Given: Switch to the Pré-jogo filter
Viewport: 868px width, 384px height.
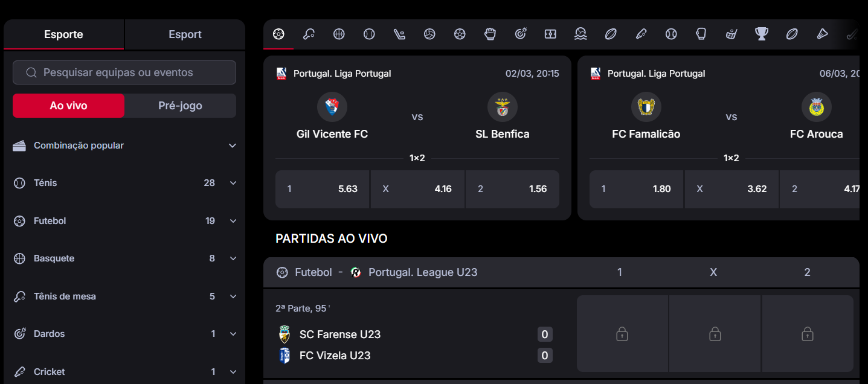Looking at the screenshot, I should point(179,105).
